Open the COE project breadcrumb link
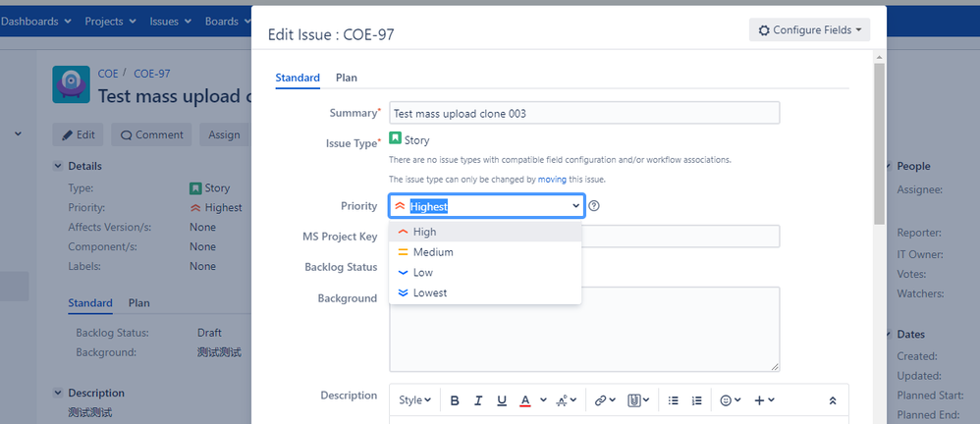Viewport: 980px width, 424px height. pyautogui.click(x=107, y=73)
